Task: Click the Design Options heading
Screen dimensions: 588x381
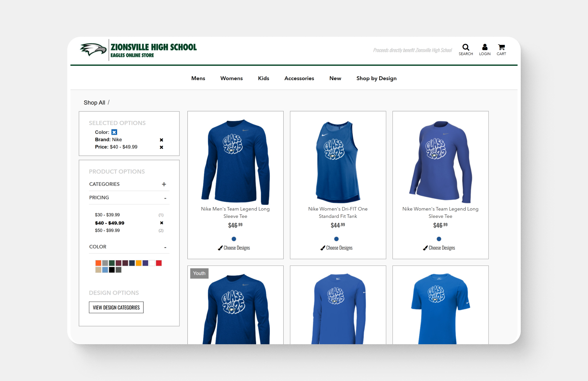Action: point(114,293)
